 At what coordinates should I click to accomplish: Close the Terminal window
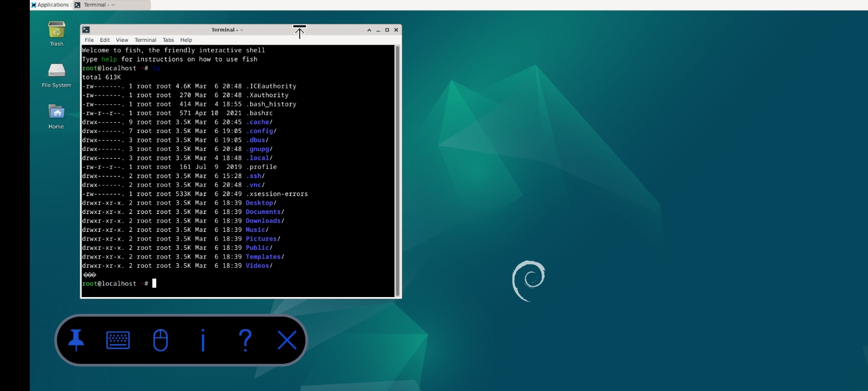coord(396,30)
